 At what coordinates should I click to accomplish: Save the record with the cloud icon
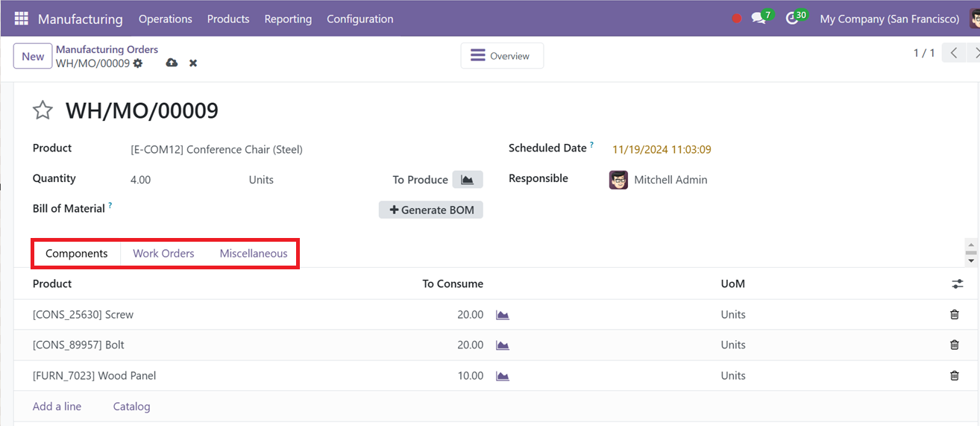pos(172,63)
